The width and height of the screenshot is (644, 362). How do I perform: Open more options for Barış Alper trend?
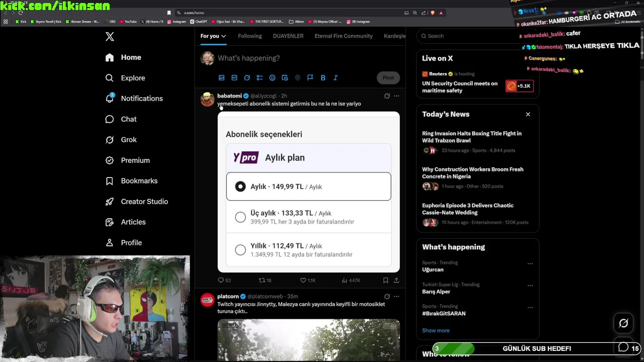pyautogui.click(x=530, y=286)
